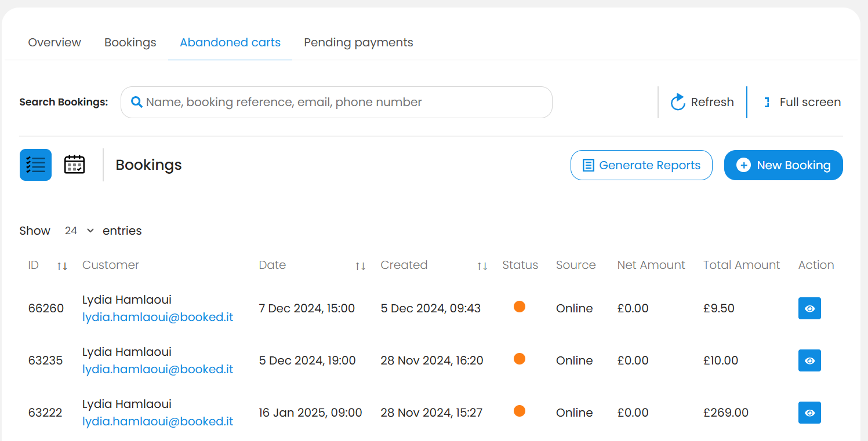Create a New Booking

tap(783, 165)
